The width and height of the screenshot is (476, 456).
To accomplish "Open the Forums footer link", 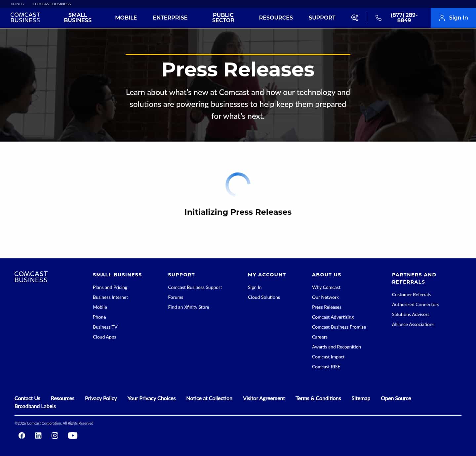I will point(176,297).
